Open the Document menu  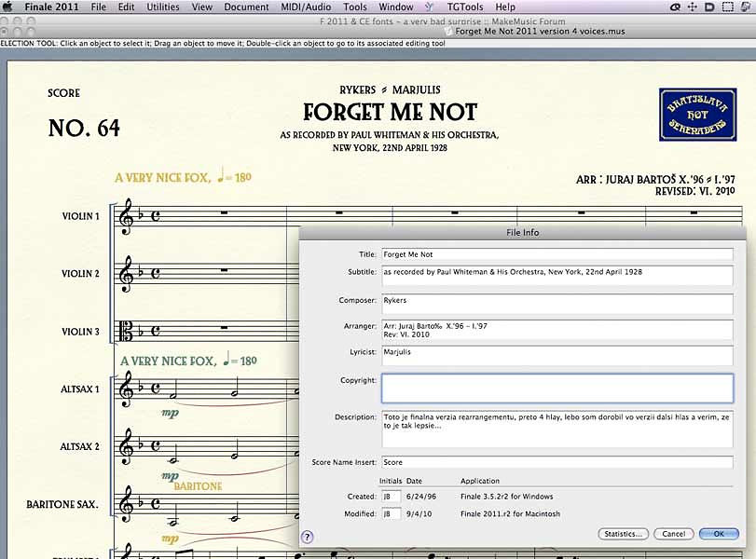pos(246,7)
